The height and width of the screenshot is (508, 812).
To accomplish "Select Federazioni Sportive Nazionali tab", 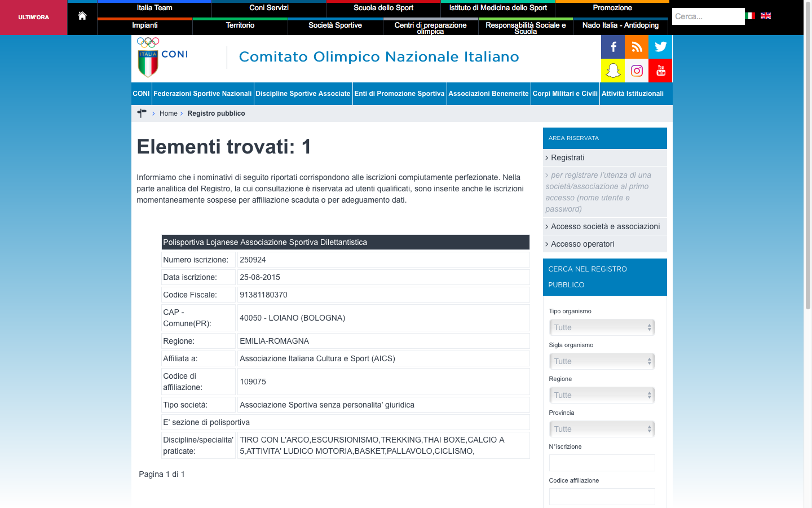I will (x=202, y=94).
